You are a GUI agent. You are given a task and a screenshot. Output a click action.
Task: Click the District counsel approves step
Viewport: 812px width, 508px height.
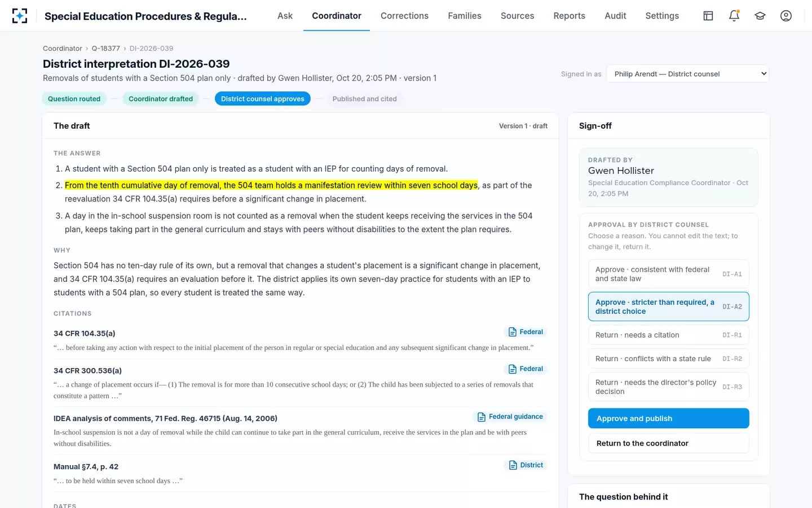click(263, 99)
